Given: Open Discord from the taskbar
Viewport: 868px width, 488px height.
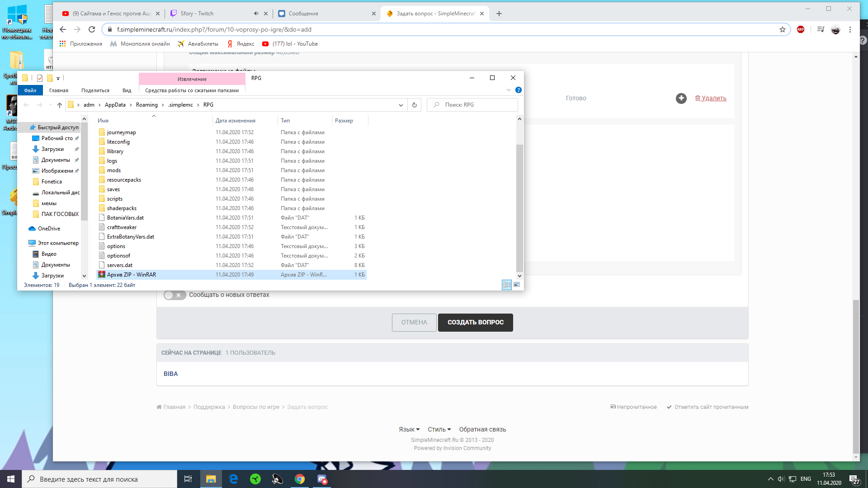Looking at the screenshot, I should coord(322,479).
